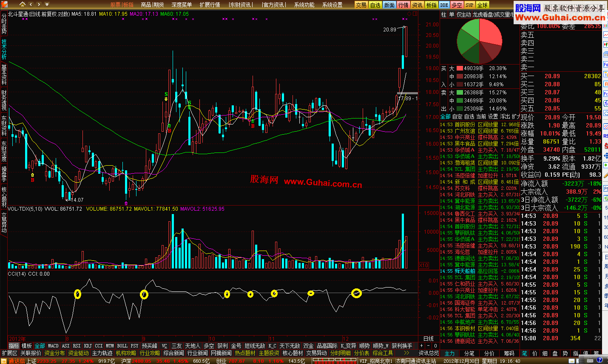This screenshot has height=364, width=608.
Task: Open the 分时明细 bottom tab
Action: [341, 353]
